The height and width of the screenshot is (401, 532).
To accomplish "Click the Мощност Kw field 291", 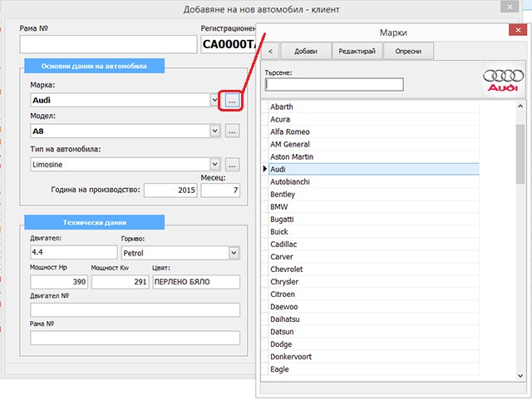I will [120, 282].
